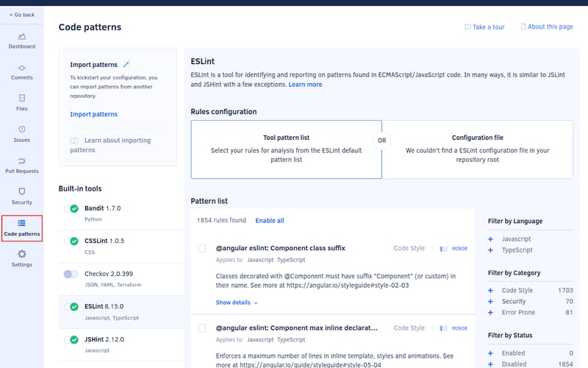Image resolution: width=588 pixels, height=368 pixels.
Task: Add the TypeScript language filter plus icon
Action: (490, 250)
